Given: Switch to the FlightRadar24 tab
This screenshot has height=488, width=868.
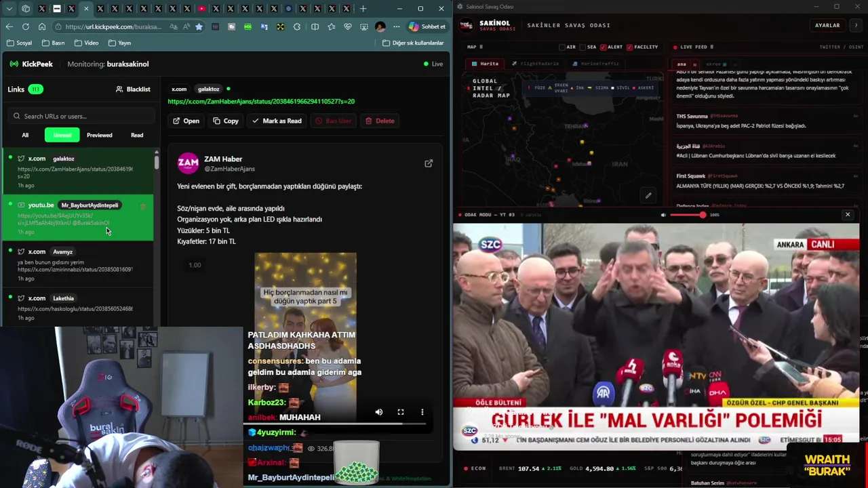Looking at the screenshot, I should coord(536,64).
